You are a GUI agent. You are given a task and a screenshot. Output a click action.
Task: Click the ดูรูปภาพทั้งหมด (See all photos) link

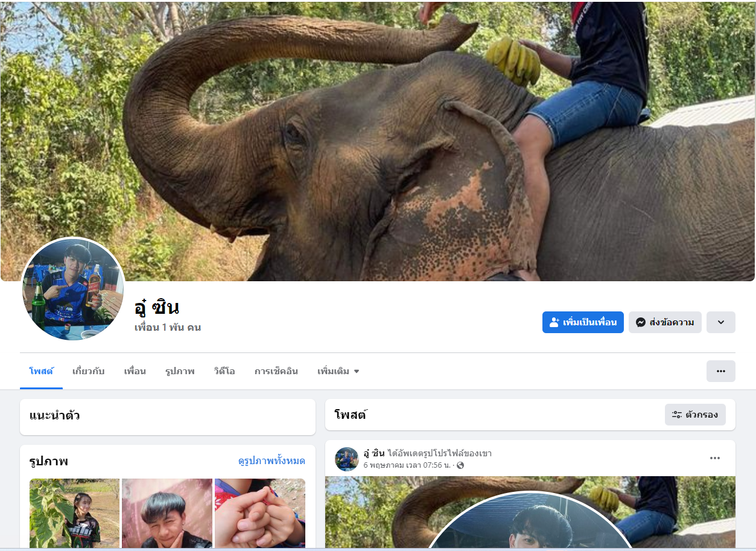coord(272,461)
